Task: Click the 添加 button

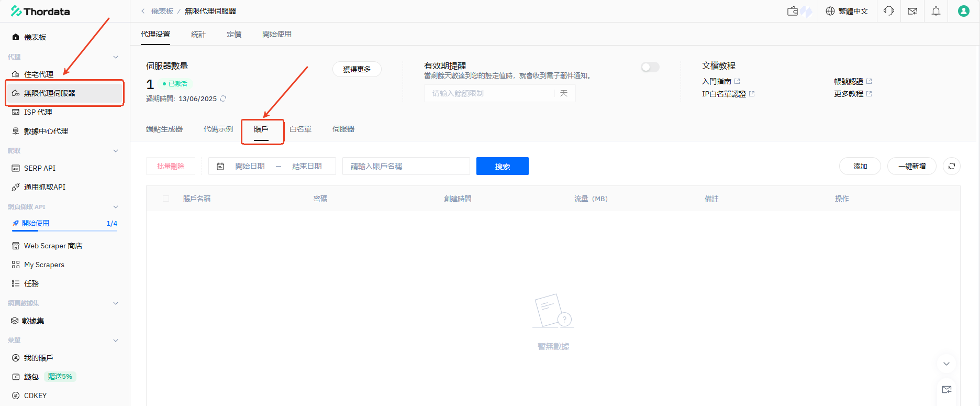Action: (860, 166)
